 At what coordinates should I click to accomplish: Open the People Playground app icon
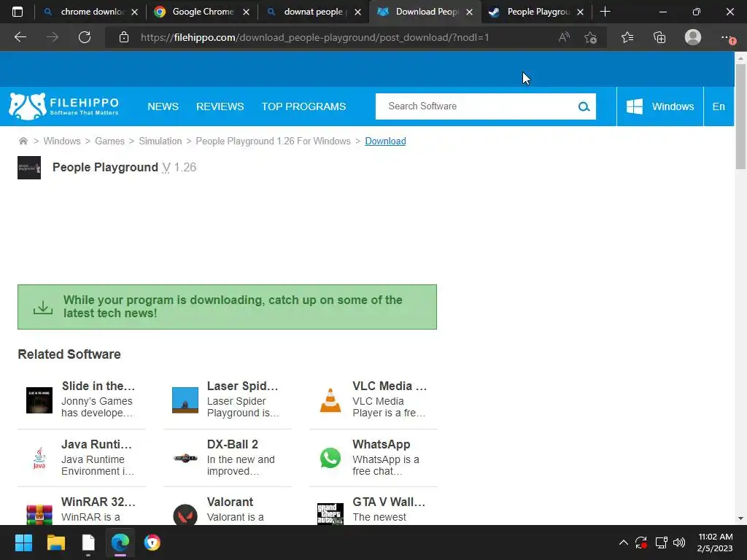click(29, 168)
